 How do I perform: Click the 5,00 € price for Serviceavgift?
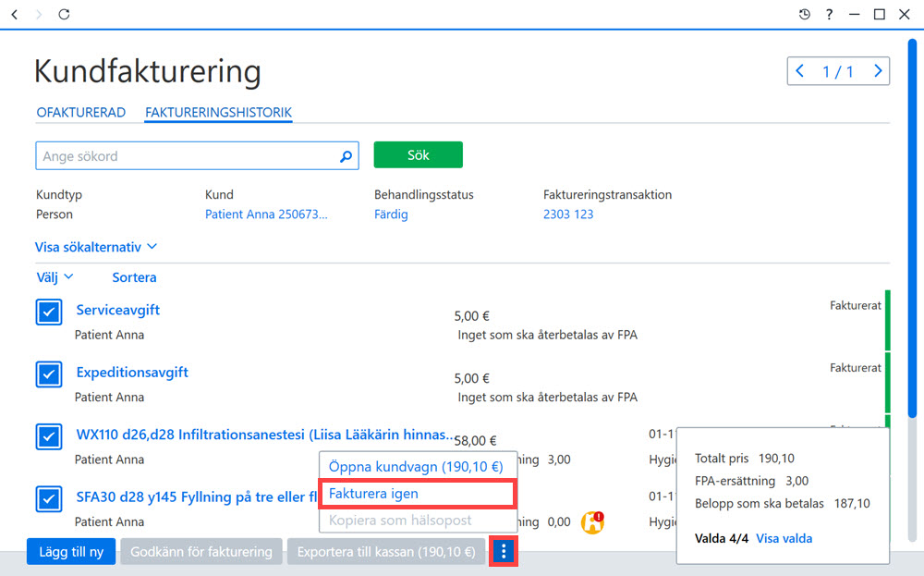click(471, 316)
